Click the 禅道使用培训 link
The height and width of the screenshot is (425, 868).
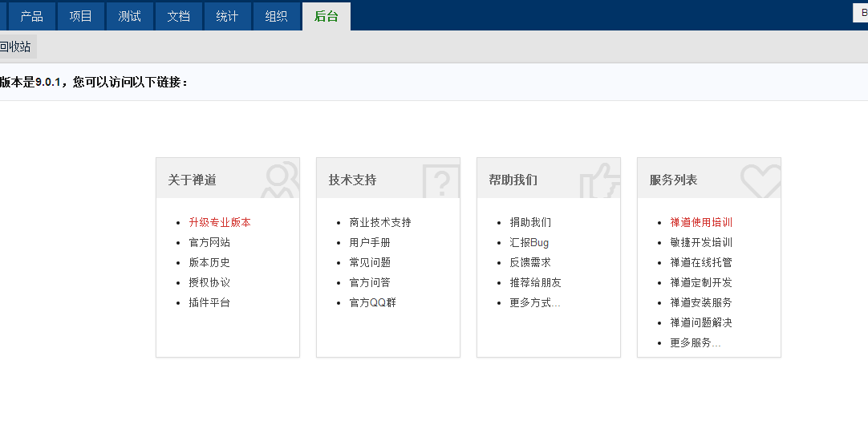[701, 222]
